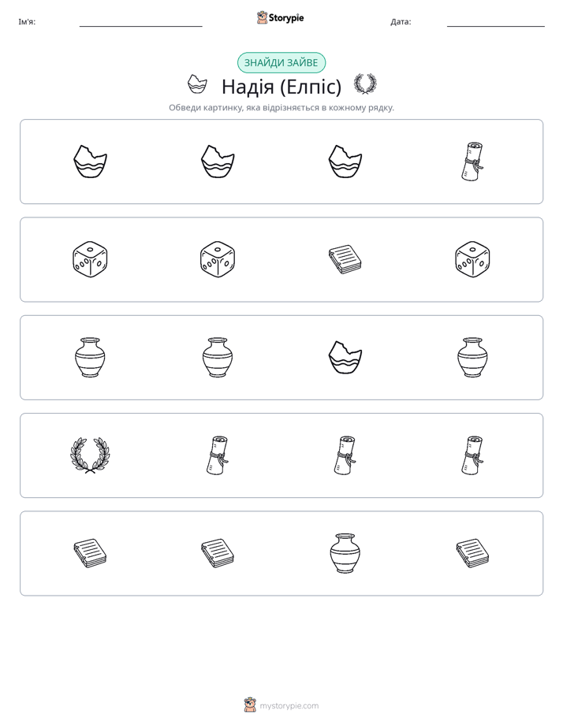The image size is (563, 728).
Task: Click the last die in the second row
Action: click(472, 259)
